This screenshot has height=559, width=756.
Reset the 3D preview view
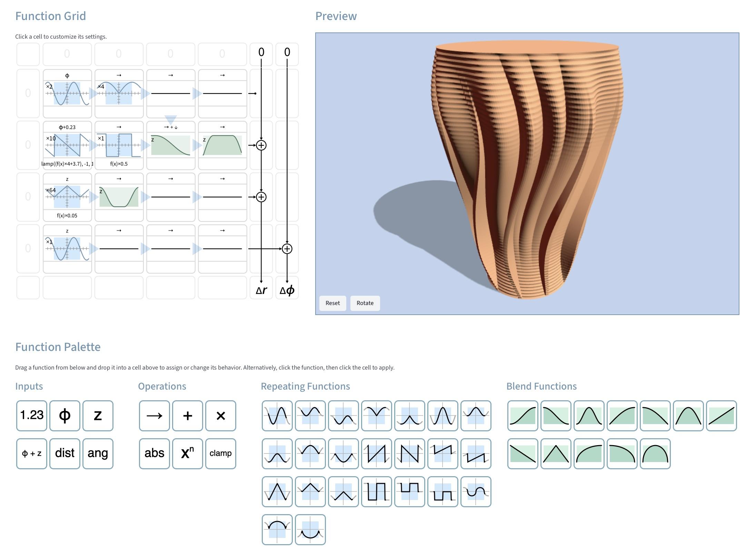point(332,303)
